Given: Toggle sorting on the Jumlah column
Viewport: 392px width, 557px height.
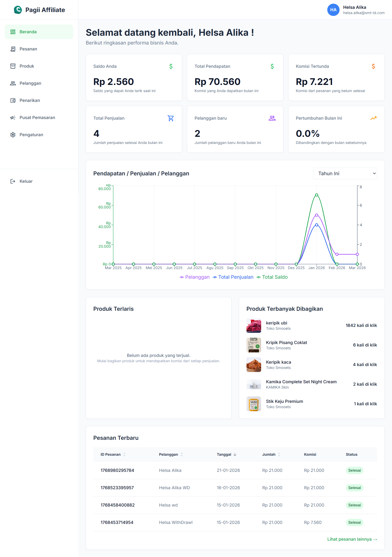Looking at the screenshot, I should pos(272,454).
